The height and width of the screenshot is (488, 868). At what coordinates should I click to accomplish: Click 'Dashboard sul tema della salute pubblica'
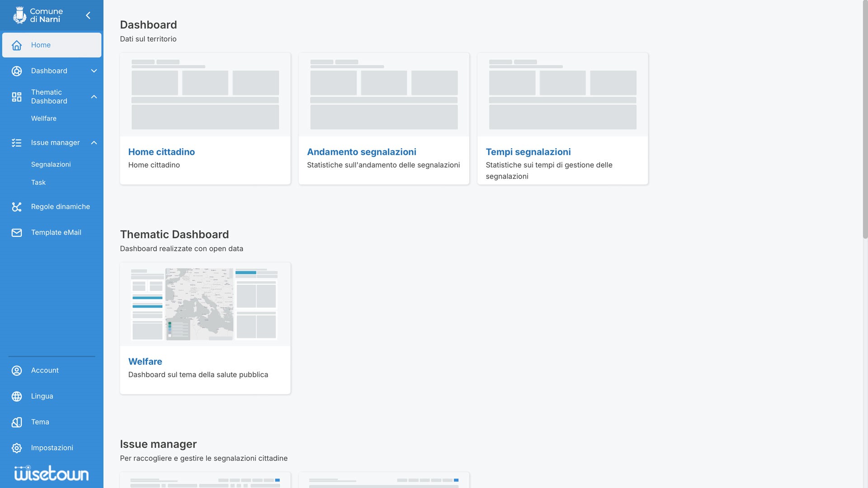198,375
